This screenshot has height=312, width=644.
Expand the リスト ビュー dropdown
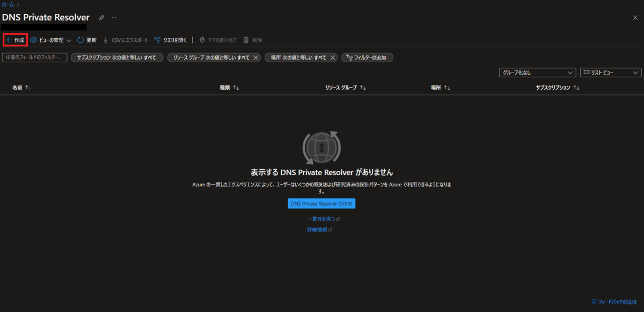(611, 72)
